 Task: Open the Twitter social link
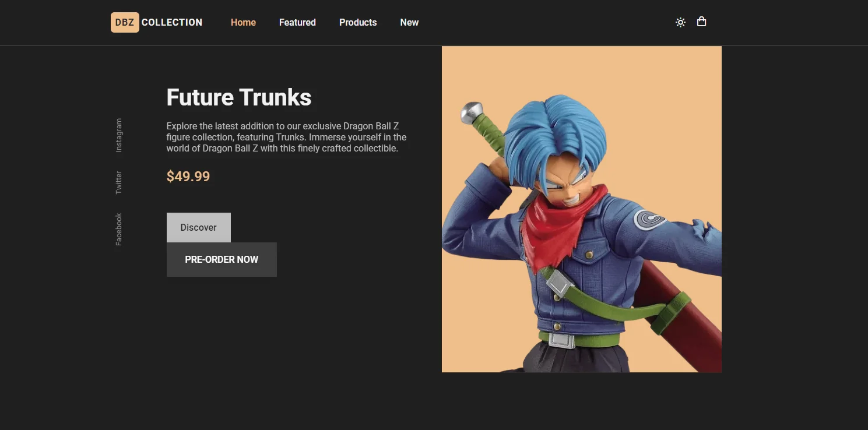click(x=119, y=182)
